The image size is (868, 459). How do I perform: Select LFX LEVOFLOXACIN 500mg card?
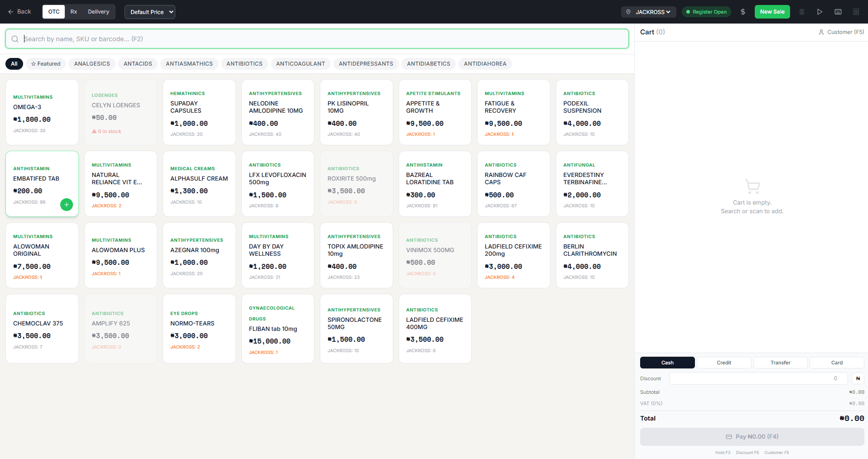pos(278,184)
